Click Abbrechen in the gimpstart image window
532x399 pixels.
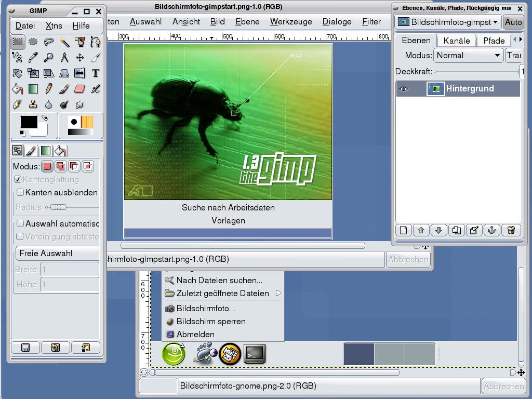click(408, 260)
